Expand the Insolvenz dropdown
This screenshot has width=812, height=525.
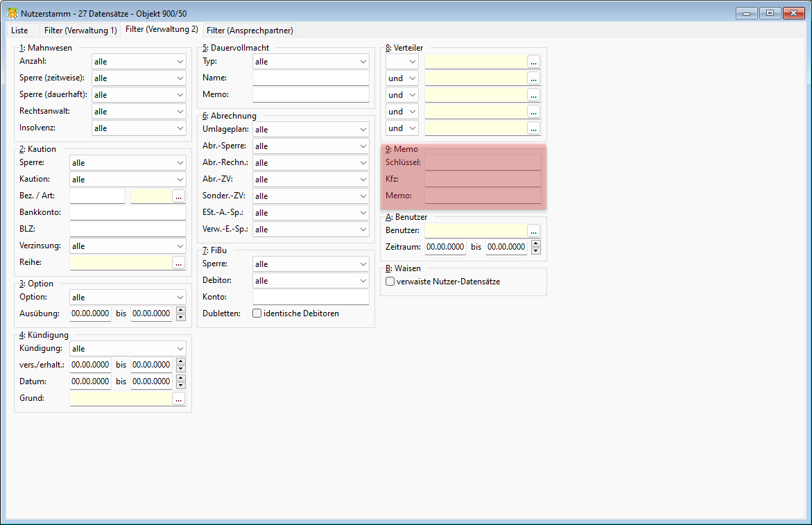(x=139, y=128)
